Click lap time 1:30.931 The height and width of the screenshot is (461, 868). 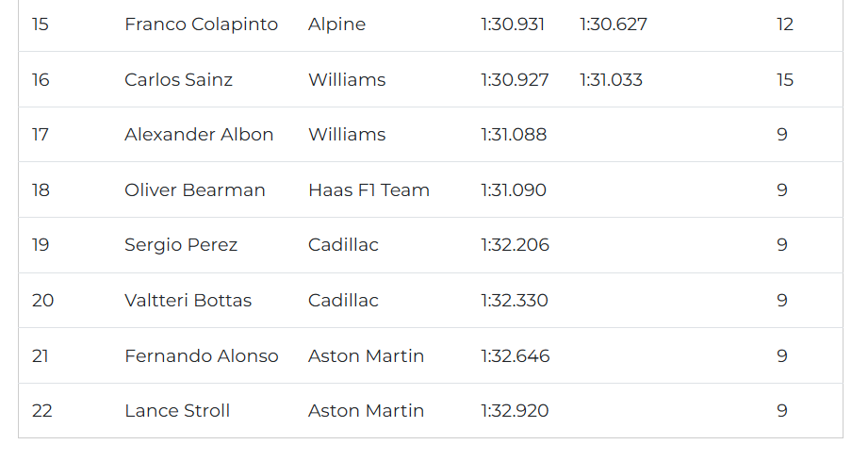513,25
